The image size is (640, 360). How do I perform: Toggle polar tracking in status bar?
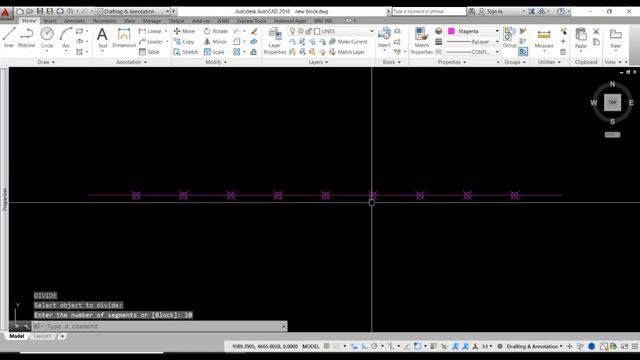[374, 346]
